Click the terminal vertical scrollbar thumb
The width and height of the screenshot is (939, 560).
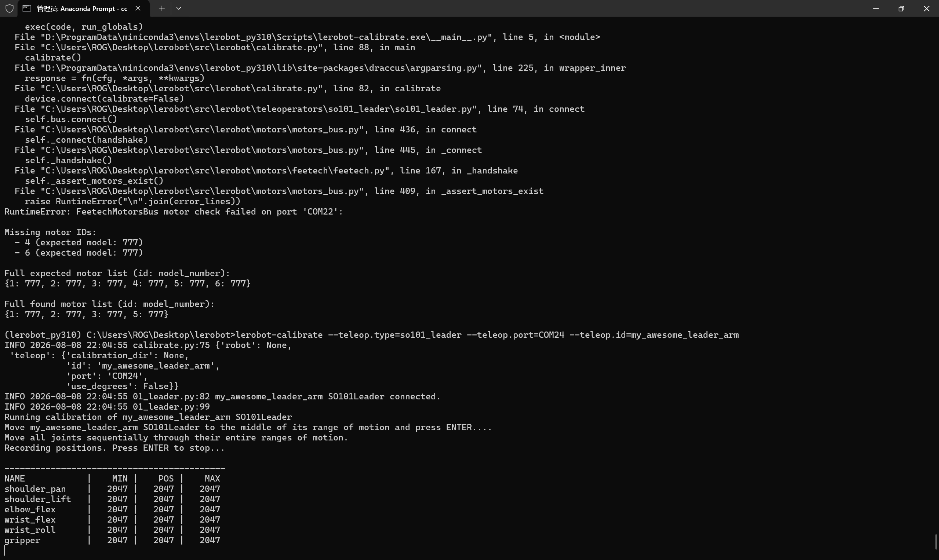936,542
